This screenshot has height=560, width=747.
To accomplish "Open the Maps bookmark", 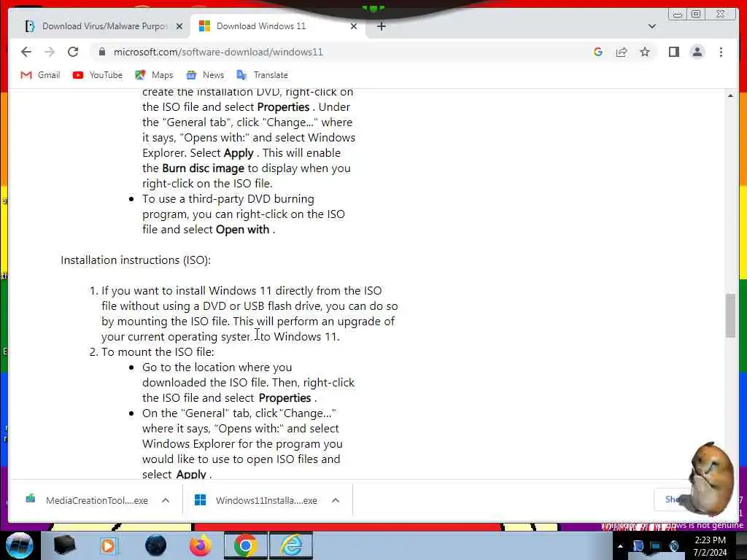I will [x=154, y=75].
